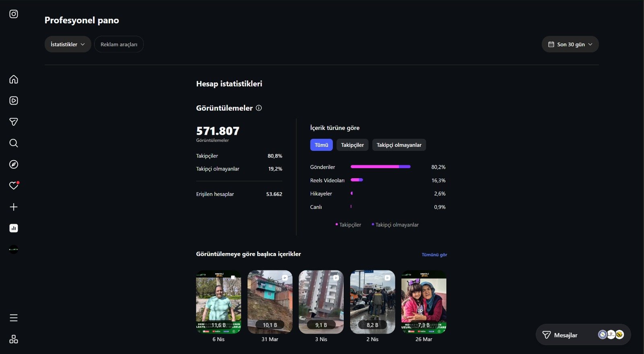This screenshot has width=644, height=354.
Task: Open notifications heart icon
Action: click(14, 185)
